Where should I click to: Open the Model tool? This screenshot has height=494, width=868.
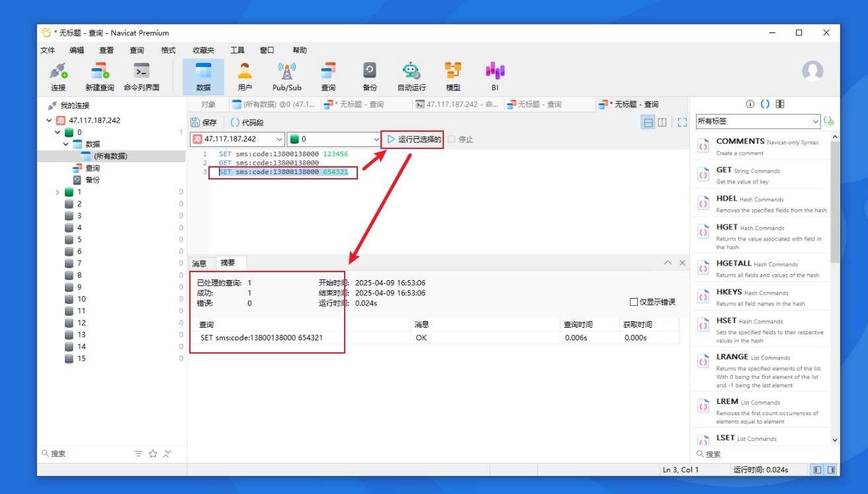tap(453, 77)
